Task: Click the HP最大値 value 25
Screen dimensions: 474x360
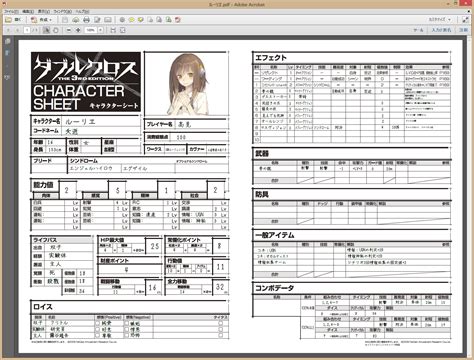Action: [155, 246]
